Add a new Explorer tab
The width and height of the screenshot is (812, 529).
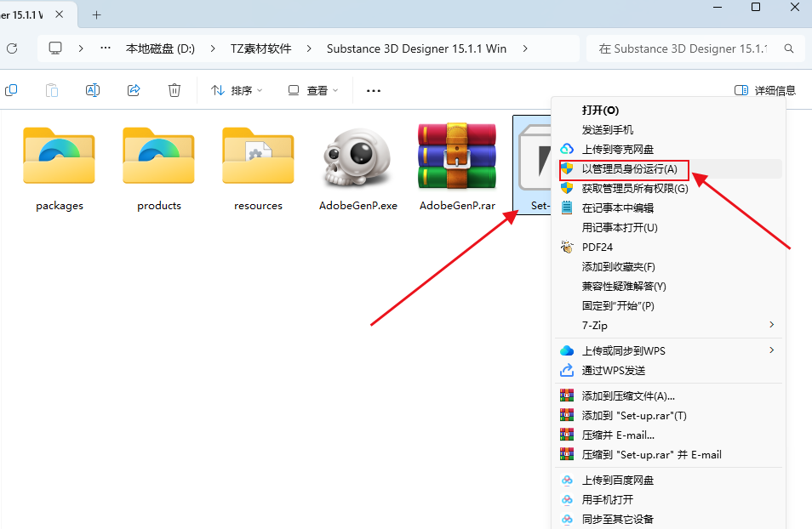click(96, 15)
